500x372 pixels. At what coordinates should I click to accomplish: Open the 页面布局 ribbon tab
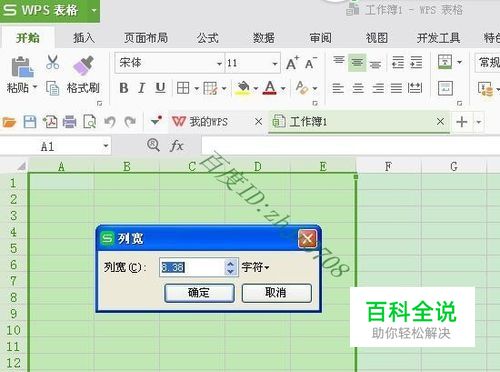pos(146,38)
